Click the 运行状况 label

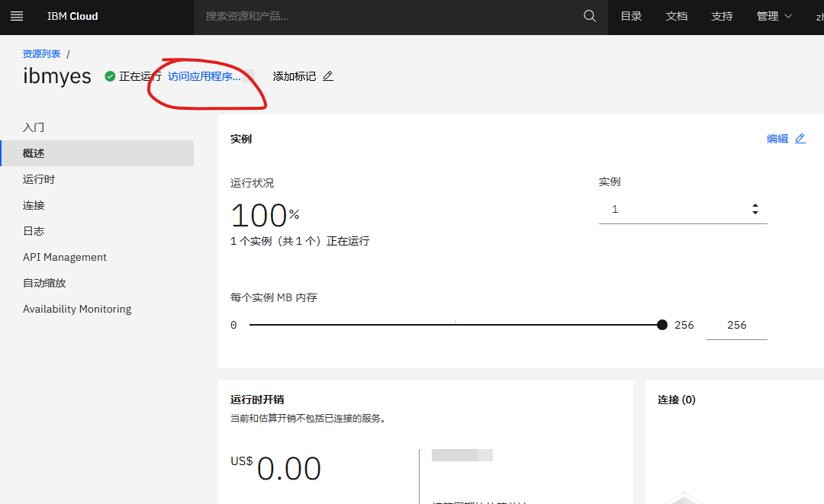pos(252,183)
